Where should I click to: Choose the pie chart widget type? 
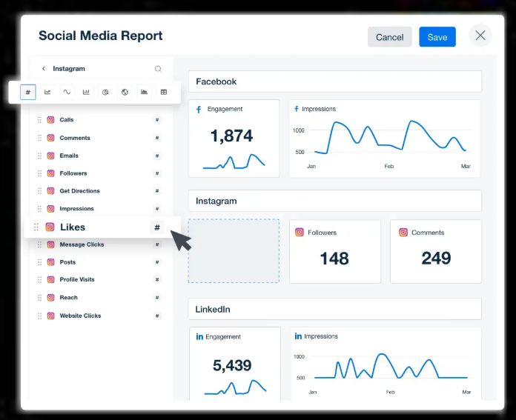105,93
